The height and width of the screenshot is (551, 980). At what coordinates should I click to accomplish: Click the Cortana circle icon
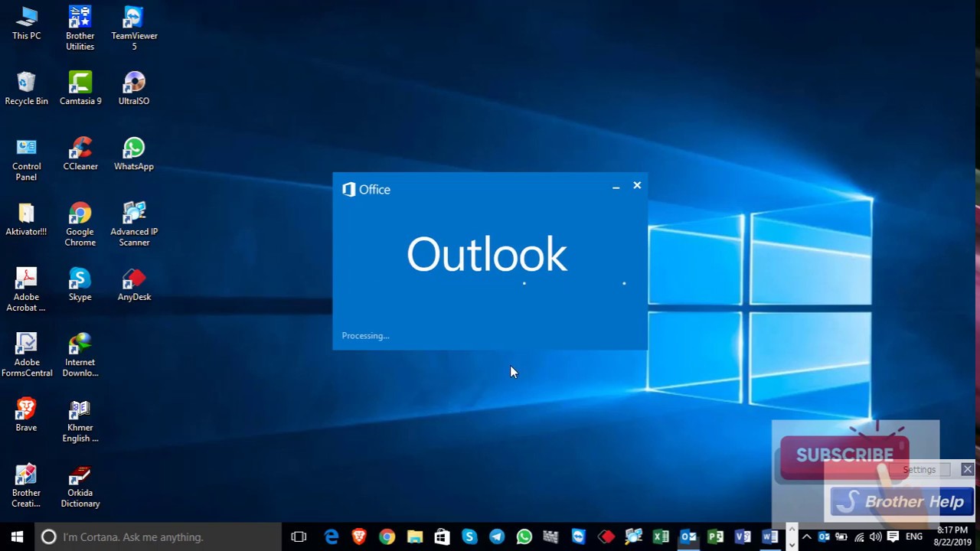48,537
